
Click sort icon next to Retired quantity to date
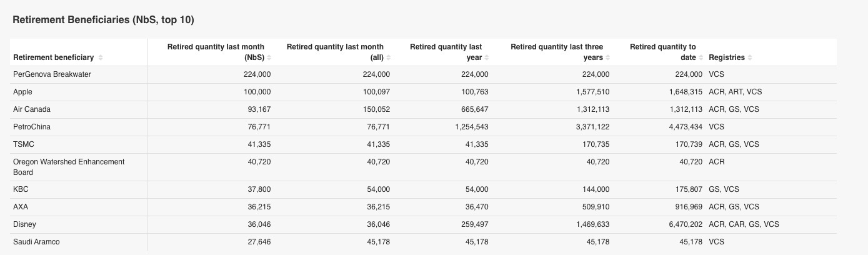click(x=701, y=57)
